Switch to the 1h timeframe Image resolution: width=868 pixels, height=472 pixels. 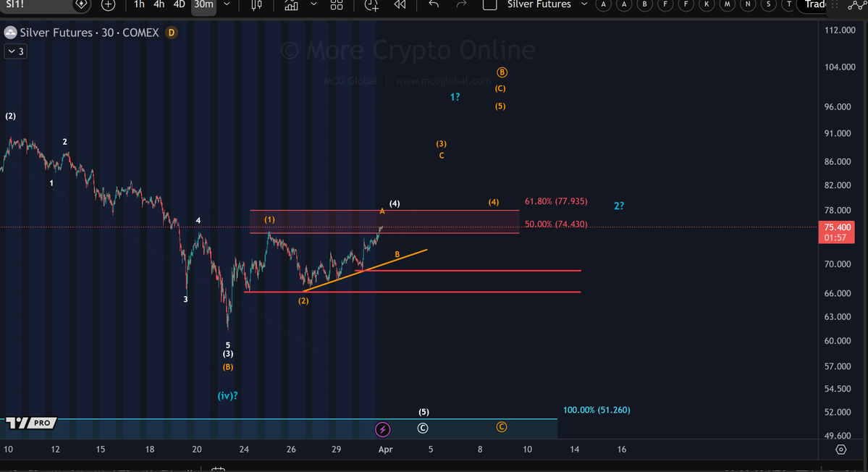pos(140,4)
